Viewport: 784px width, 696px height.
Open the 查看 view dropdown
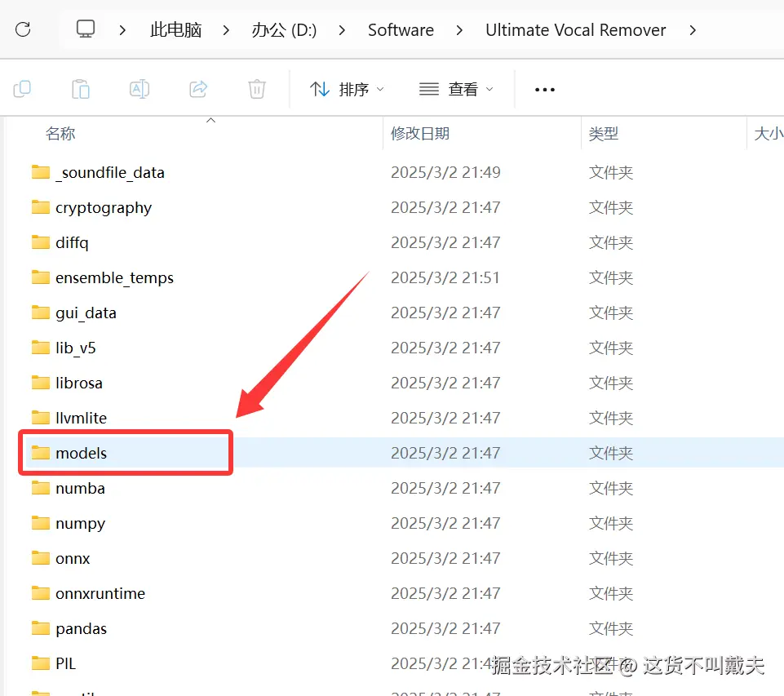pyautogui.click(x=456, y=90)
